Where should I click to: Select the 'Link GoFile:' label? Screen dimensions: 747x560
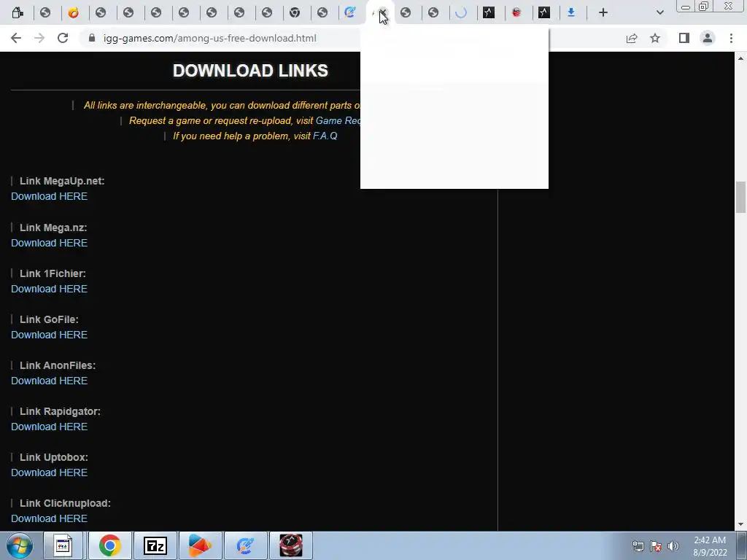coord(49,319)
